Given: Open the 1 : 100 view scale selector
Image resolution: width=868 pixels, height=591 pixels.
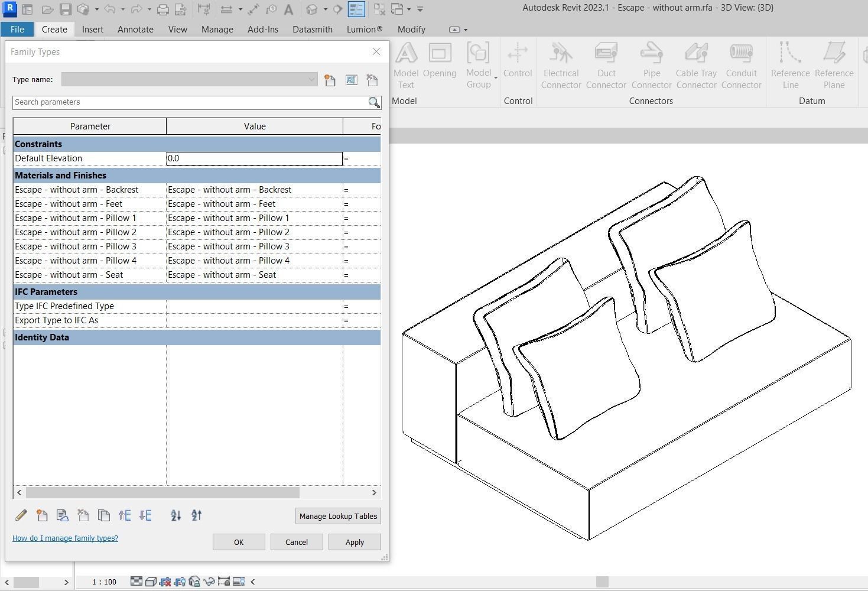Looking at the screenshot, I should [104, 582].
